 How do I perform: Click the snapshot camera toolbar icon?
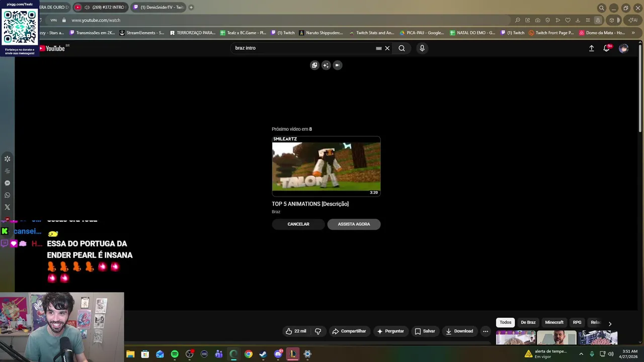538,20
